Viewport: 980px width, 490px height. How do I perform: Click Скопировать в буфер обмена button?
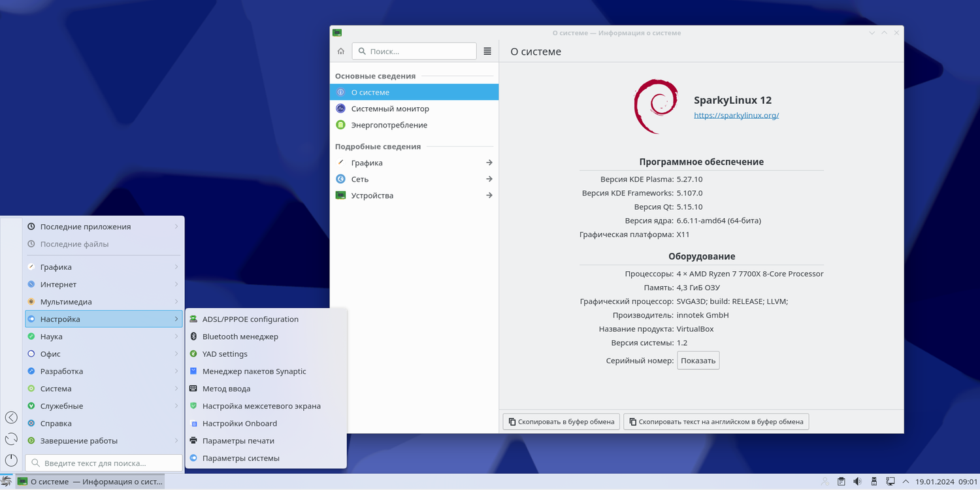coord(561,421)
